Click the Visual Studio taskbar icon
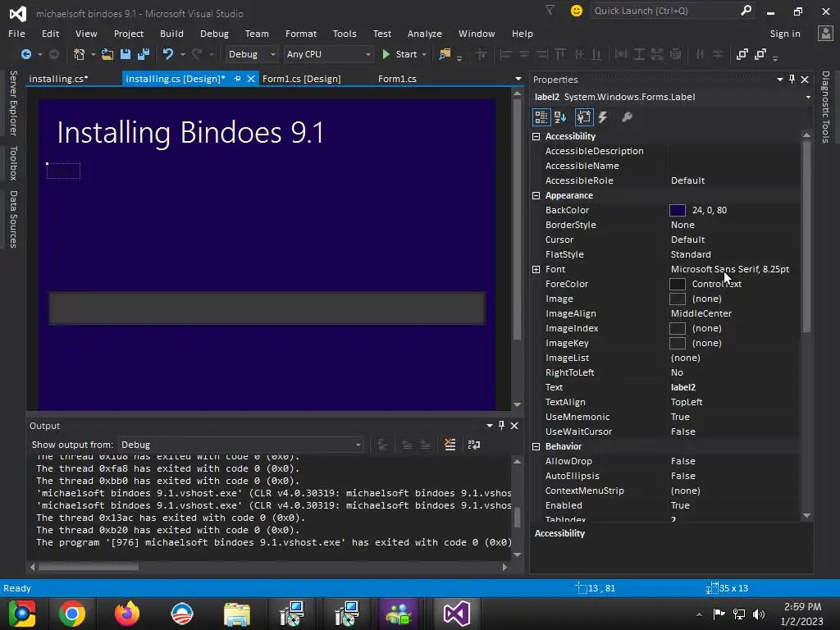The width and height of the screenshot is (840, 630). point(456,614)
